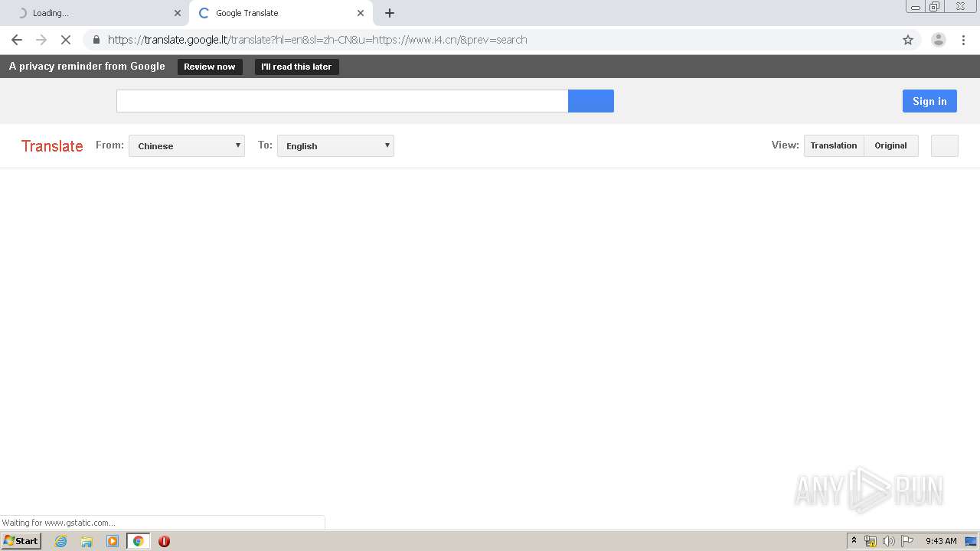Click the blank button beside Original
The width and height of the screenshot is (980, 551).
tap(945, 145)
